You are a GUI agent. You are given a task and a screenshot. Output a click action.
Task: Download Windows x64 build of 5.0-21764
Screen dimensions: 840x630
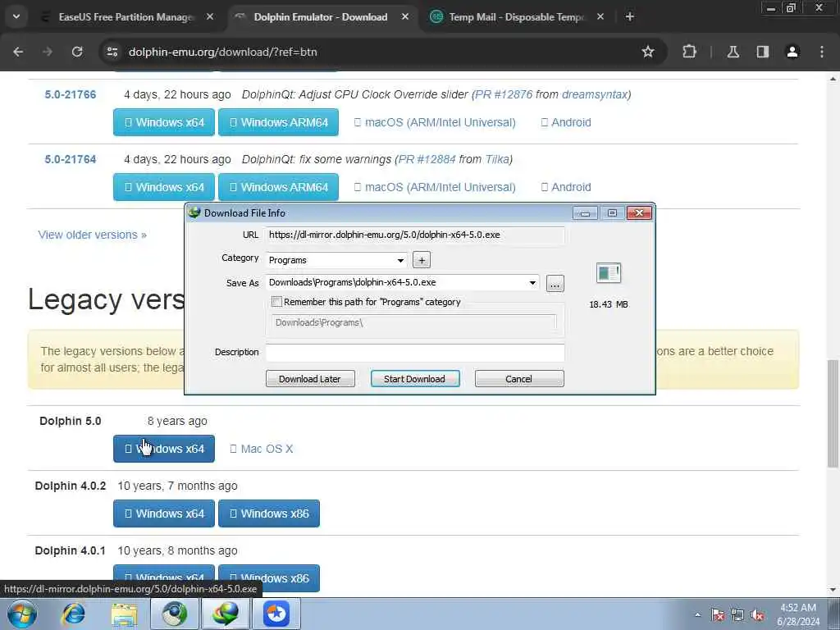pos(164,187)
